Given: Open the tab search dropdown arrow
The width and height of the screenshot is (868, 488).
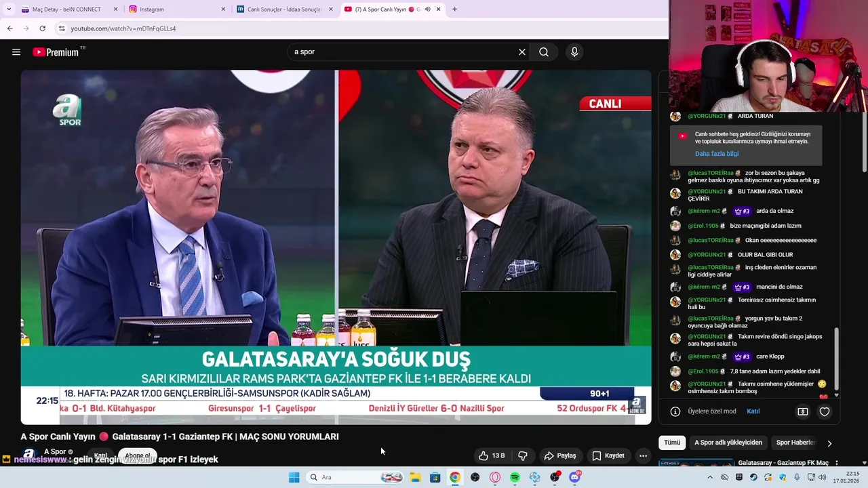Looking at the screenshot, I should pos(8,9).
